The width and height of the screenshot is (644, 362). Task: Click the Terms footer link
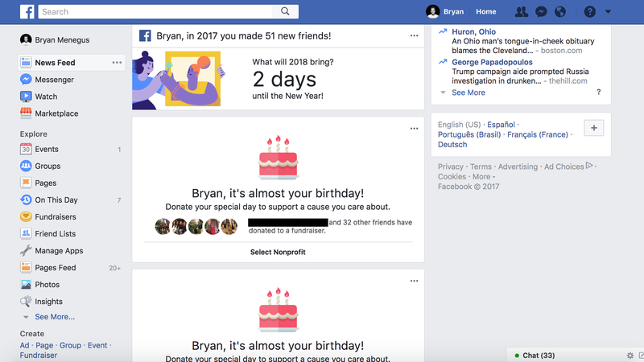(481, 167)
